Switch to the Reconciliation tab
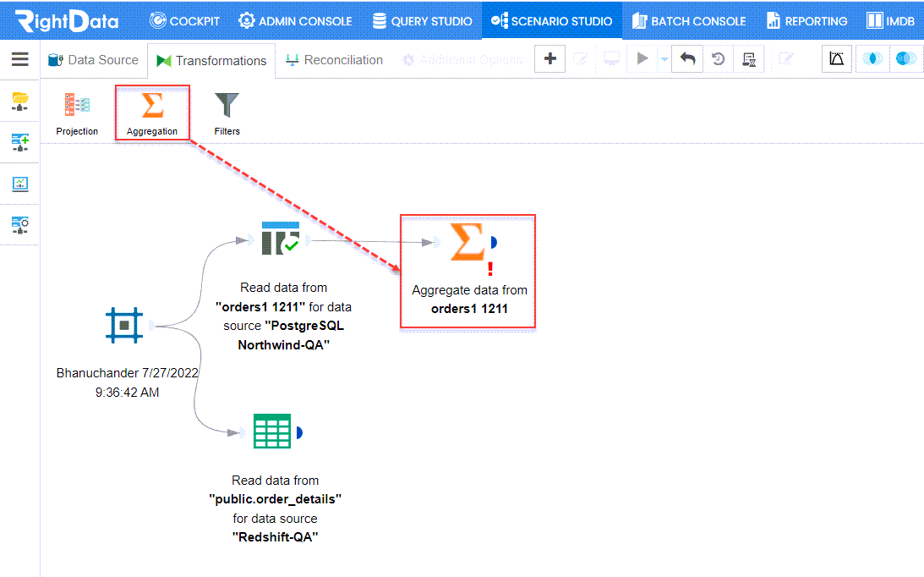 coord(334,60)
